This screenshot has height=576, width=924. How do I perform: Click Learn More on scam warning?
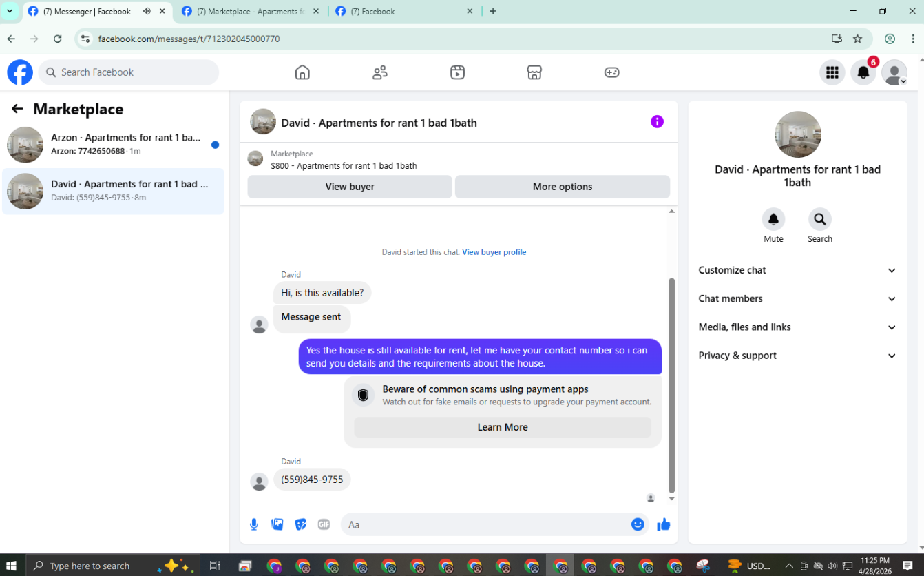click(x=503, y=427)
